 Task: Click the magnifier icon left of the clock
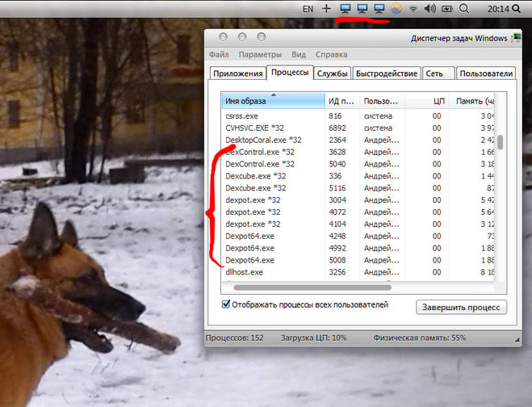tap(464, 9)
